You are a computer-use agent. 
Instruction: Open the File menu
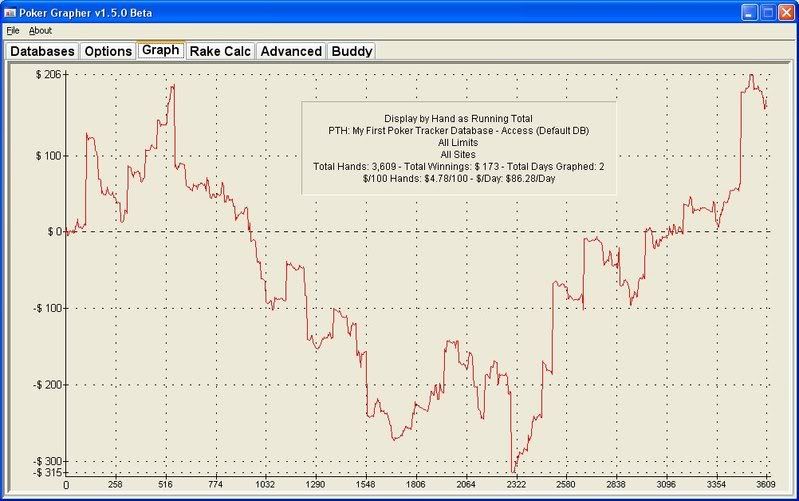pos(12,31)
